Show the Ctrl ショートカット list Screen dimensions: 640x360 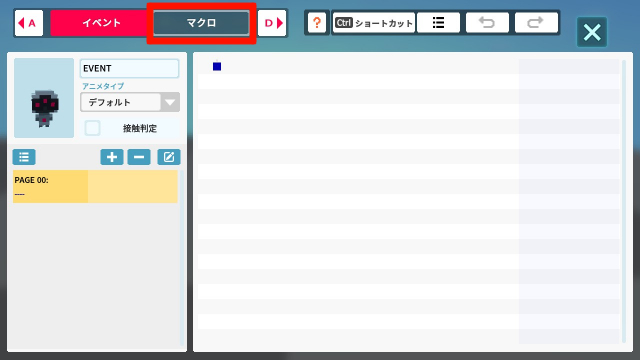373,22
